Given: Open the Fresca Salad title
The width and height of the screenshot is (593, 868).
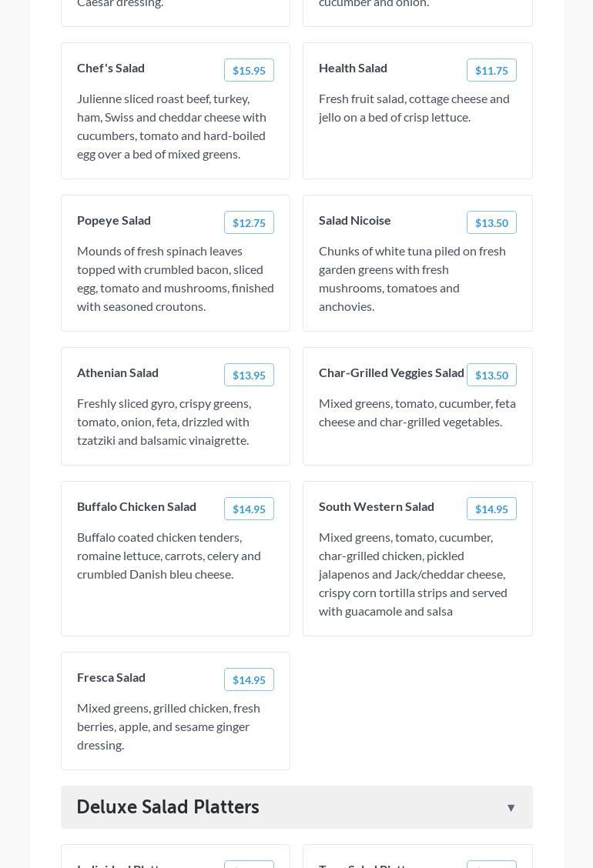Looking at the screenshot, I should pos(111,677).
